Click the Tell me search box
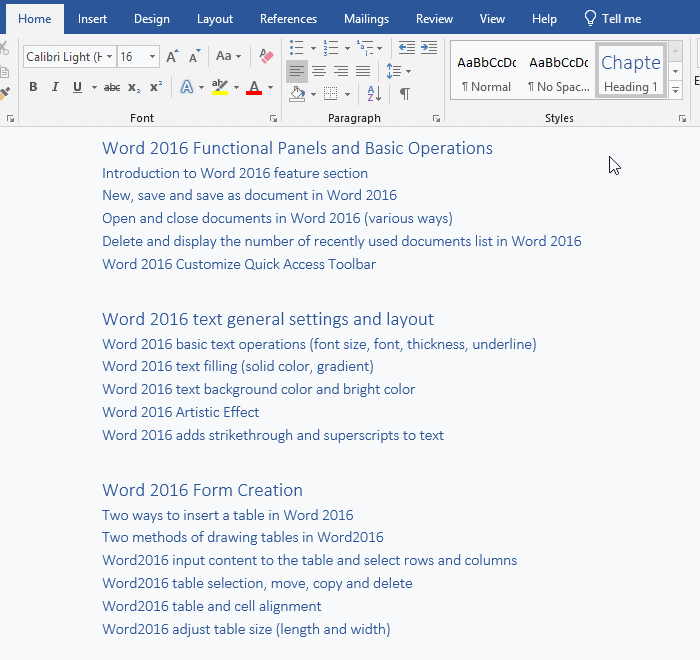This screenshot has width=700, height=660. [x=612, y=19]
